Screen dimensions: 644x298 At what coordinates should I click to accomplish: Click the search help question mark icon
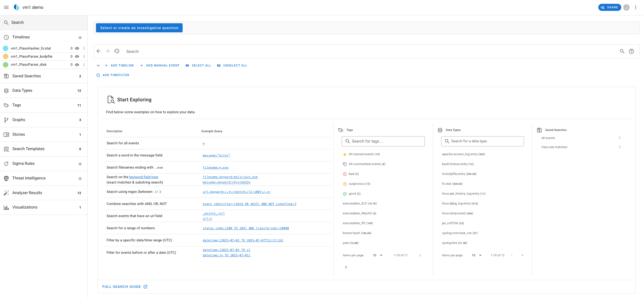coord(631,51)
